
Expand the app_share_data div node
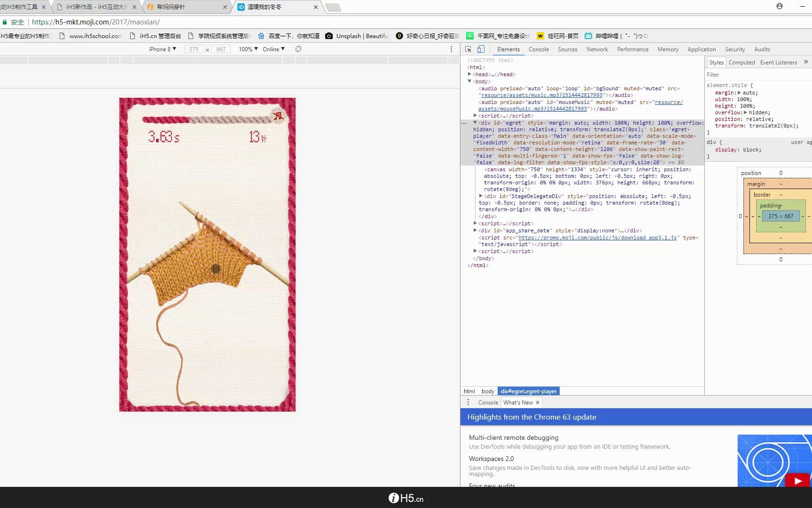point(475,230)
